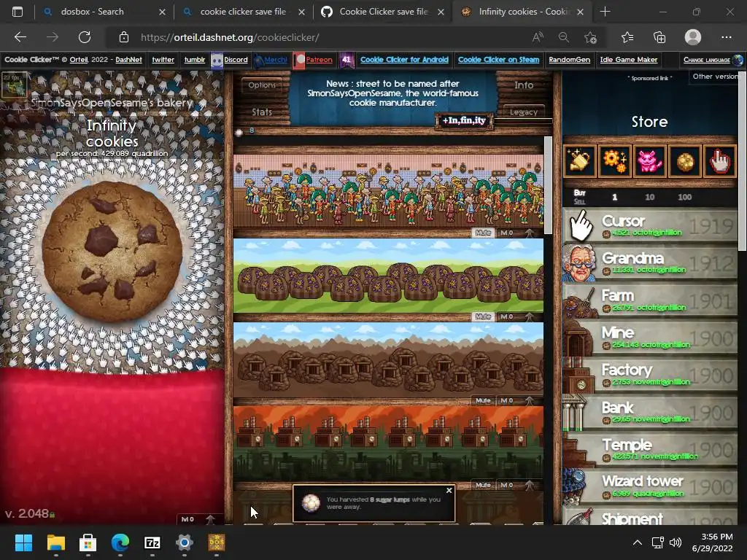Mute the Mine building row
This screenshot has height=560, width=747.
pos(483,400)
